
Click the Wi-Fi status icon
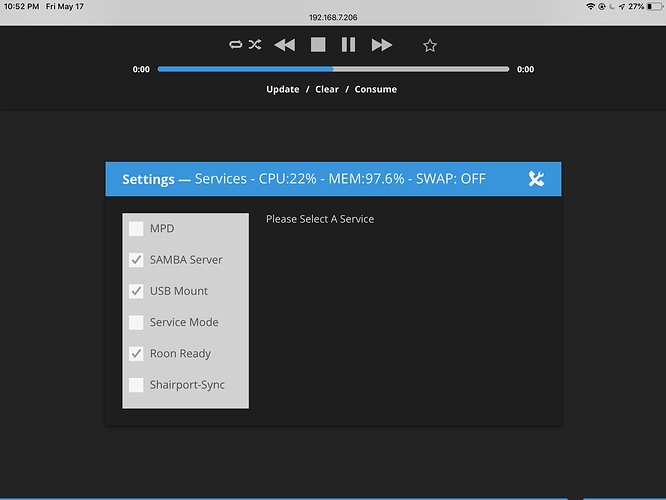click(590, 6)
